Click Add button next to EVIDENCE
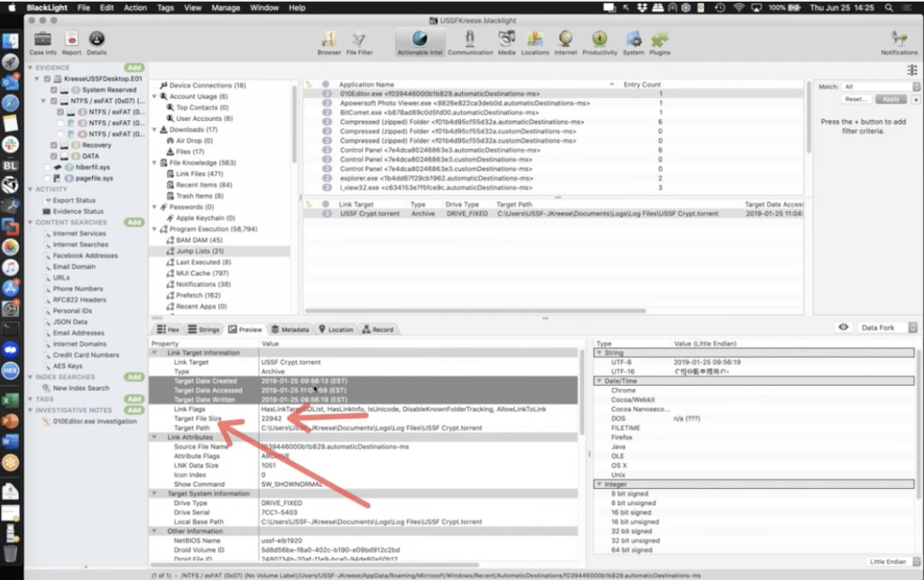This screenshot has width=924, height=580. [x=134, y=68]
